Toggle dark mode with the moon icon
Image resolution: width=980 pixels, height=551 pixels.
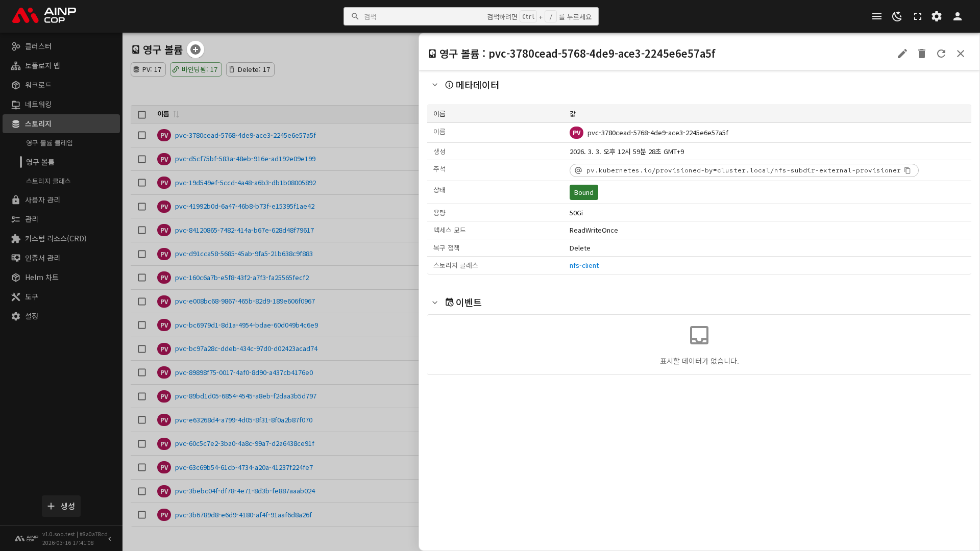point(897,16)
